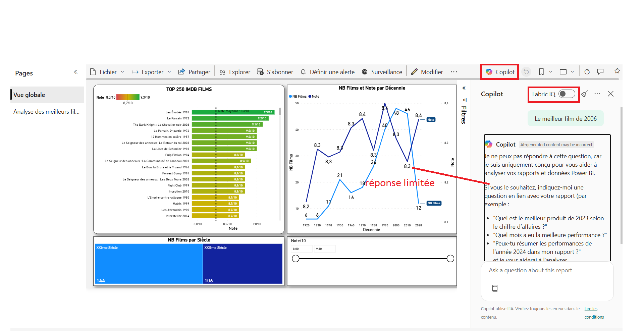Expand the Filtres pane double chevron
The width and height of the screenshot is (644, 331).
click(464, 88)
